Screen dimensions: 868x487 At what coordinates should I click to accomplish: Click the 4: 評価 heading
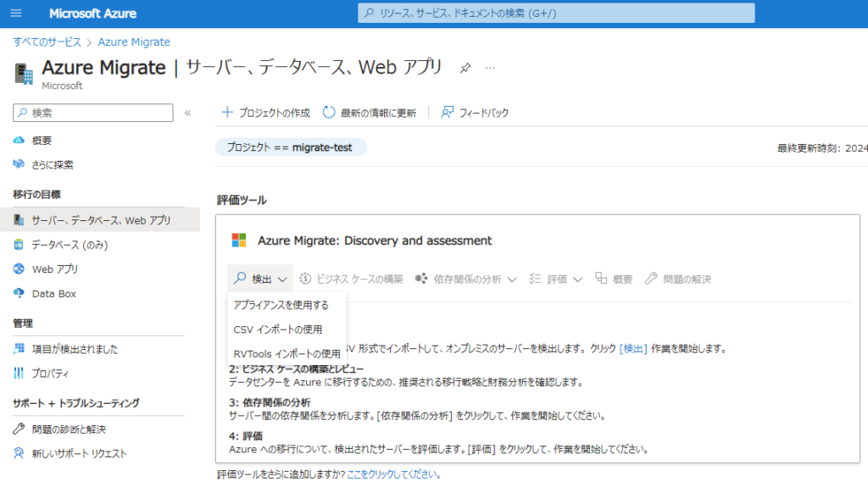246,436
